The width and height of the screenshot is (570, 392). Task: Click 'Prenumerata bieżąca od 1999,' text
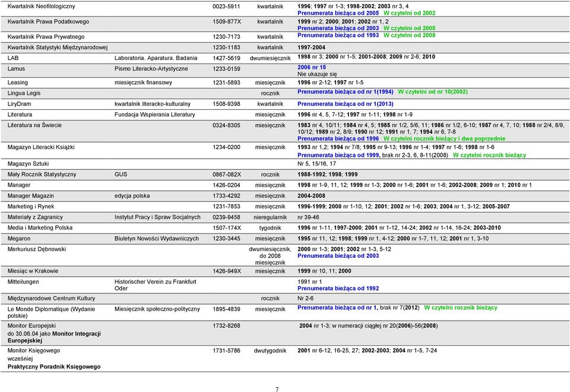pyautogui.click(x=339, y=155)
